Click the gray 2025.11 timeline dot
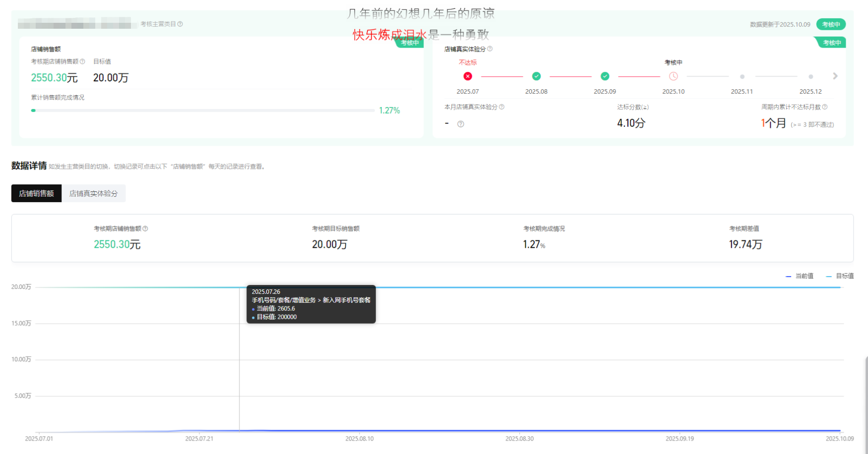This screenshot has height=454, width=868. [x=742, y=77]
